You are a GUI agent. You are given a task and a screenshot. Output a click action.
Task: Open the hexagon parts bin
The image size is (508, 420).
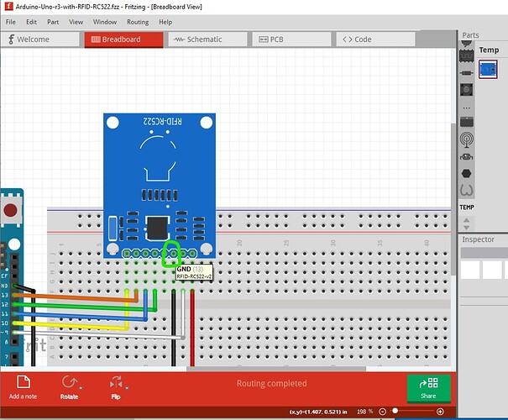point(467,174)
